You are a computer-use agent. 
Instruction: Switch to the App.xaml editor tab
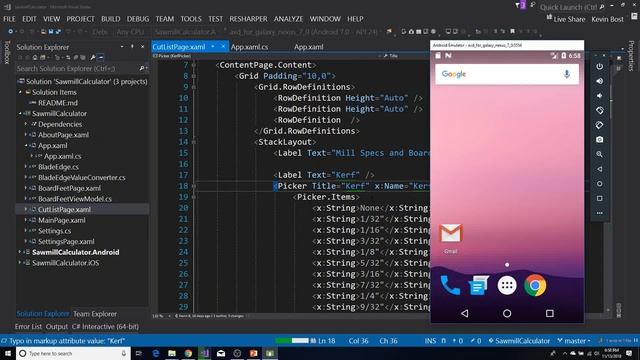309,47
